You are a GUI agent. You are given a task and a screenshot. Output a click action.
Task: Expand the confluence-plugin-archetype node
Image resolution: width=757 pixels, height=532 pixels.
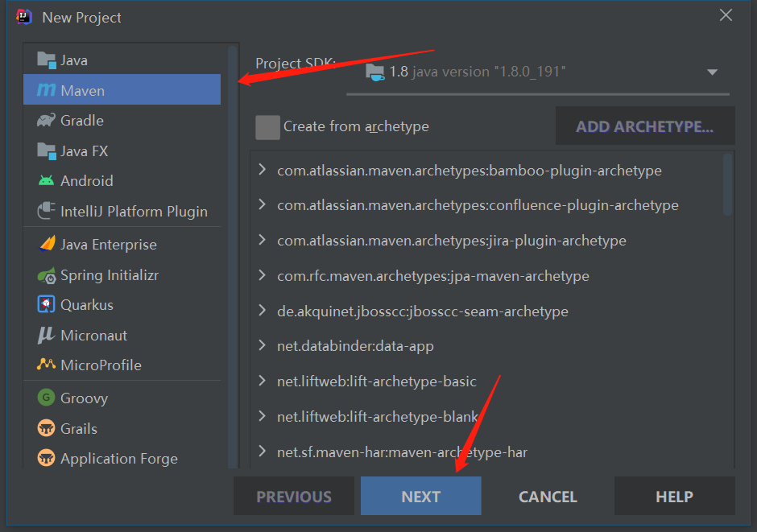pyautogui.click(x=263, y=204)
